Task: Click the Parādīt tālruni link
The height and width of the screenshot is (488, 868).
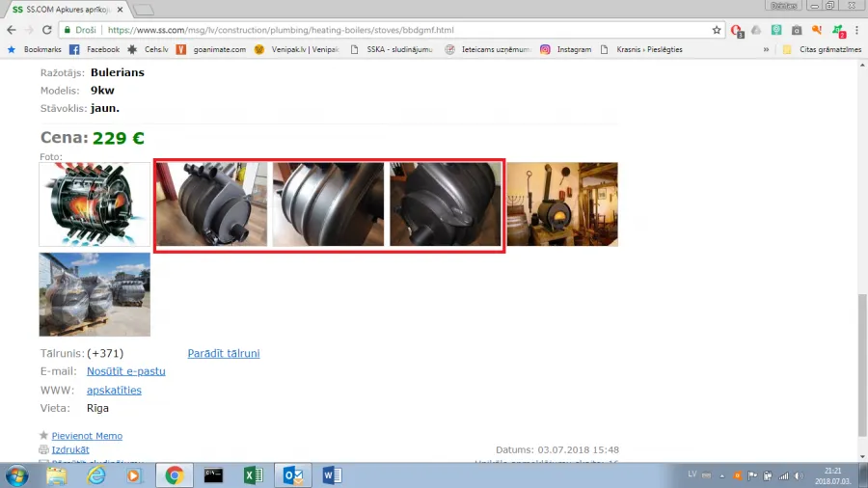Action: tap(224, 353)
